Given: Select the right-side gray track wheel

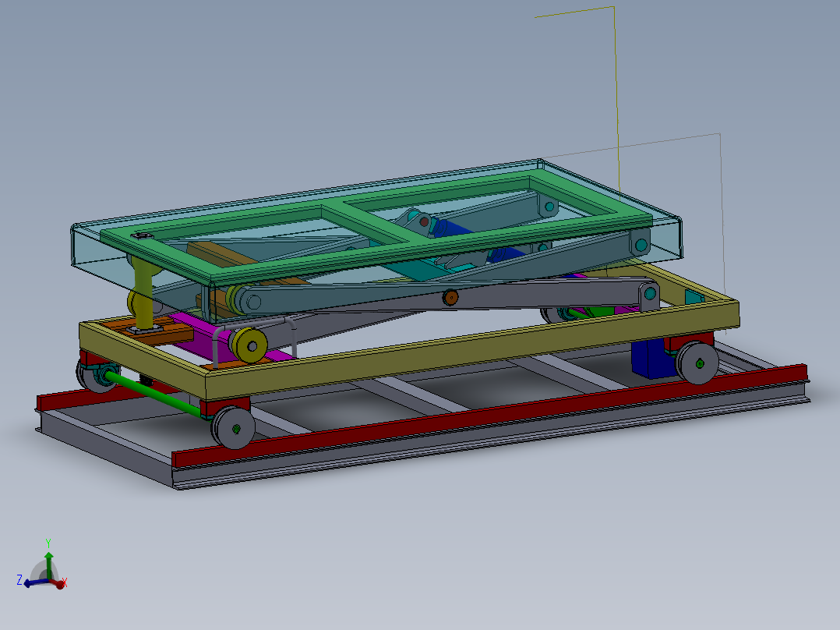Looking at the screenshot, I should click(x=697, y=363).
